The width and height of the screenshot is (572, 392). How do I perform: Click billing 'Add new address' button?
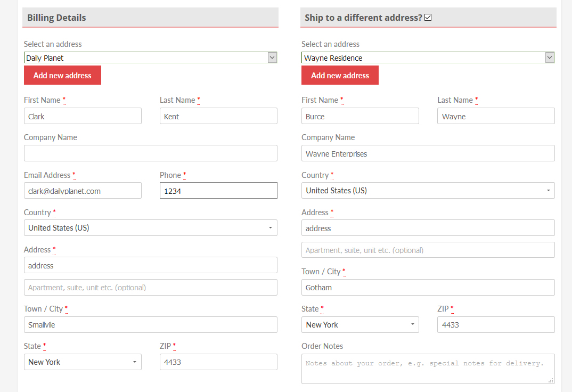[x=62, y=75]
